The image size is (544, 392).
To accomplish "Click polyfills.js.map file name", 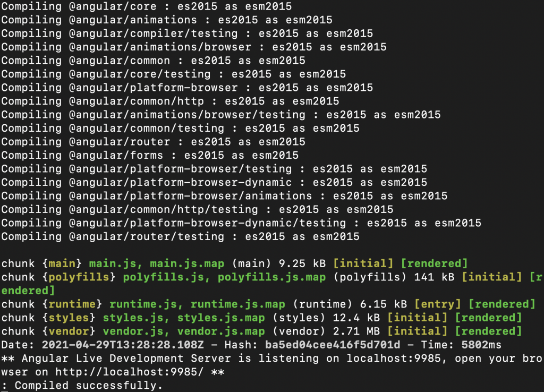I will pyautogui.click(x=271, y=277).
